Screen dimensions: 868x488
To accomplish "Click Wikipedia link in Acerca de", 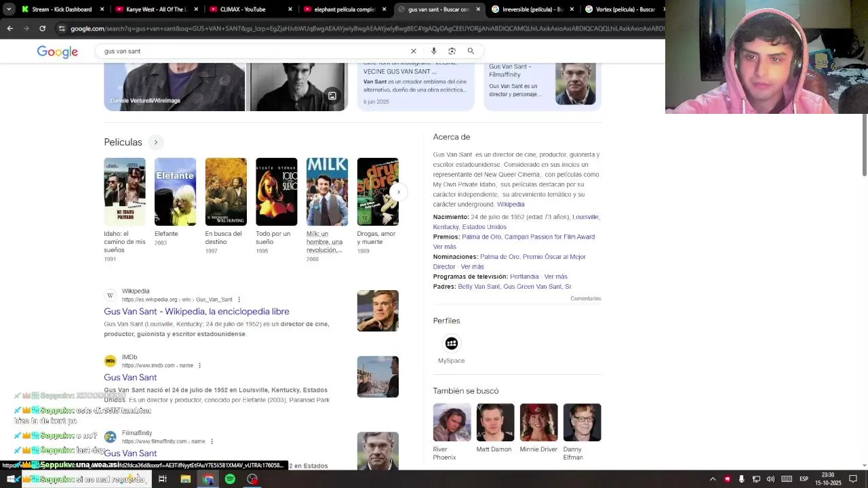I will point(511,204).
